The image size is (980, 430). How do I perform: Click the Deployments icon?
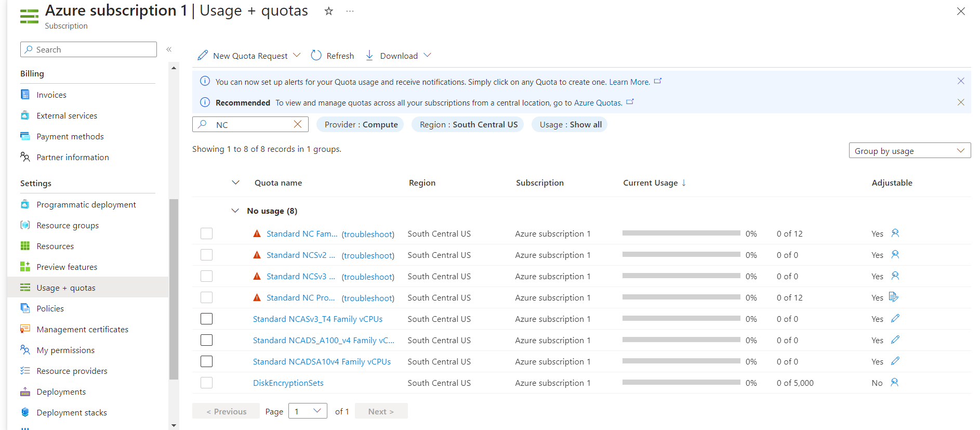point(25,392)
